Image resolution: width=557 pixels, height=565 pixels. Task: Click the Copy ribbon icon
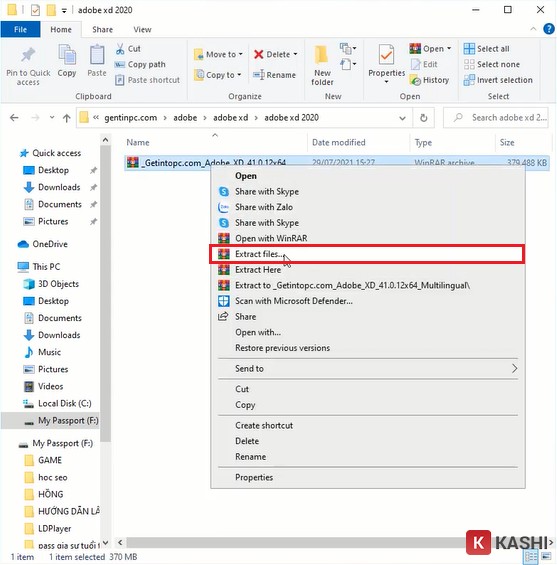(x=67, y=55)
